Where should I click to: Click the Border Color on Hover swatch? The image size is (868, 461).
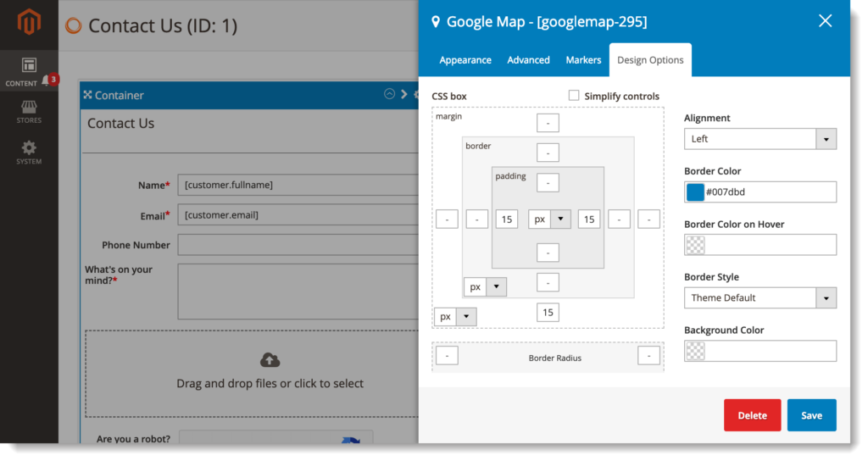(695, 245)
